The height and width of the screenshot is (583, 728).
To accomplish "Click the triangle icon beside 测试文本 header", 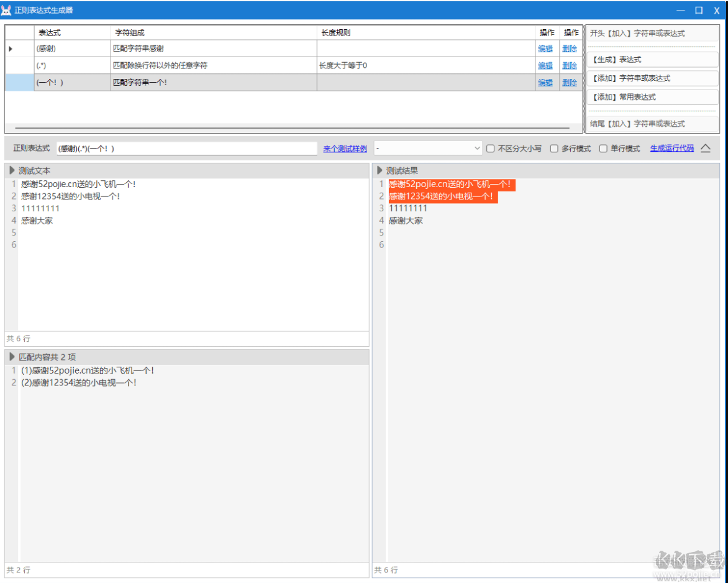I will point(12,170).
